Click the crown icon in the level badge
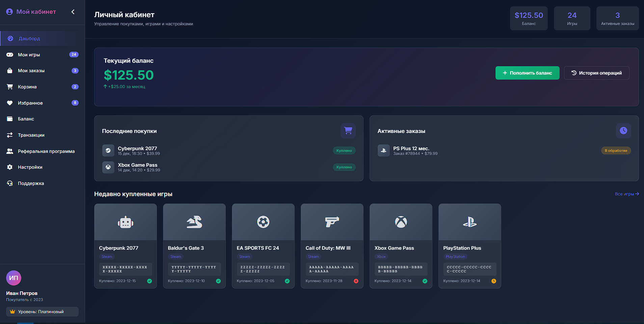Image resolution: width=644 pixels, height=324 pixels. [x=12, y=312]
